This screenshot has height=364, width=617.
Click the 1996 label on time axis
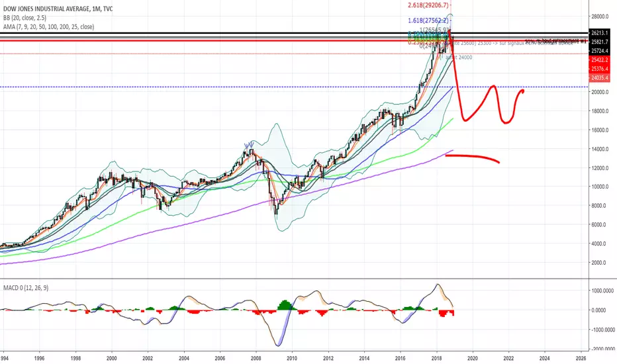pyautogui.click(x=39, y=359)
